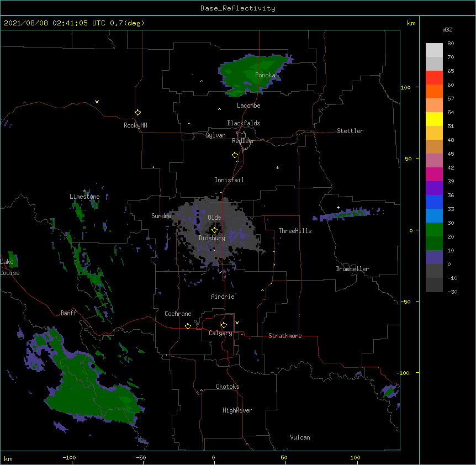Click the ThreeHills label
476x465 pixels.
point(295,231)
